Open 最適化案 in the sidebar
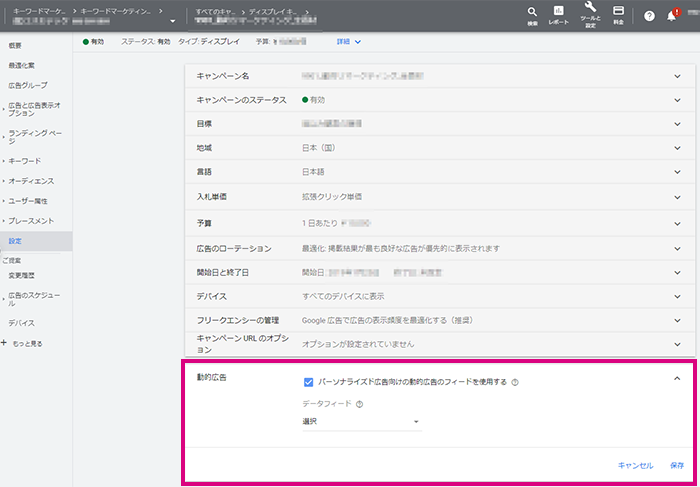This screenshot has height=487, width=700. [21, 65]
